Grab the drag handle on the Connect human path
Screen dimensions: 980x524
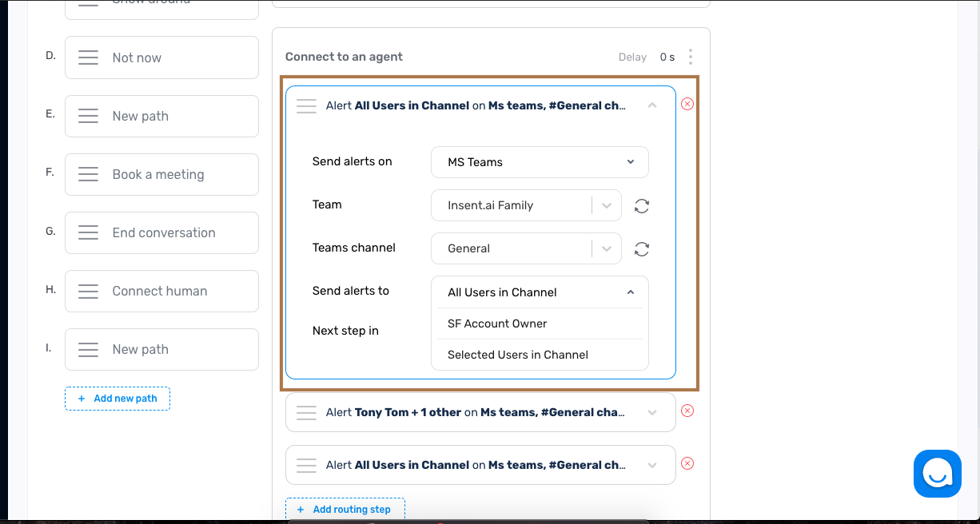coord(88,291)
